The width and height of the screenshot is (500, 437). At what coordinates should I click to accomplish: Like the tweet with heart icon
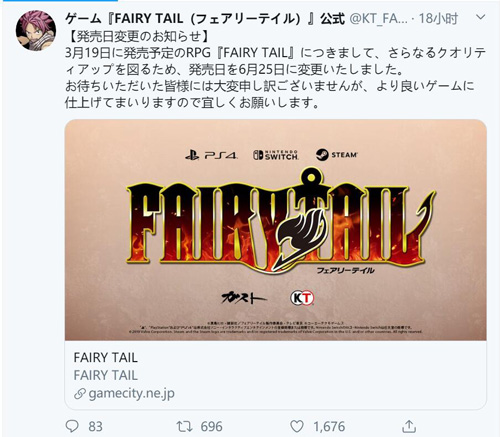pos(297,426)
